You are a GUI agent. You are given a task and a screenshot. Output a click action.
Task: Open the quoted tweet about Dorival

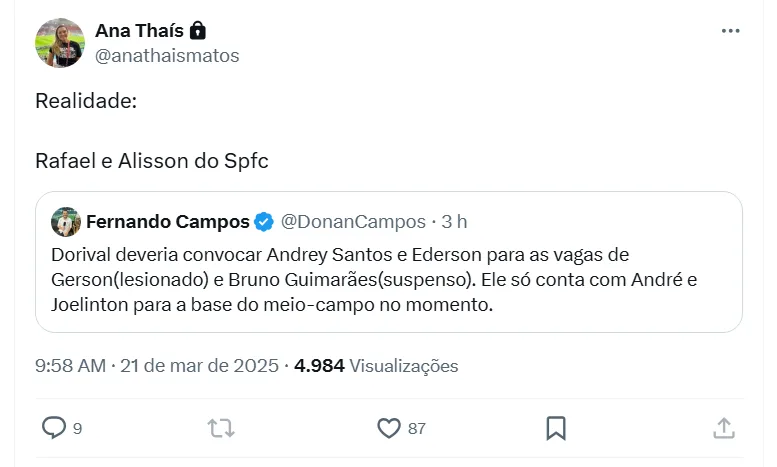(388, 281)
